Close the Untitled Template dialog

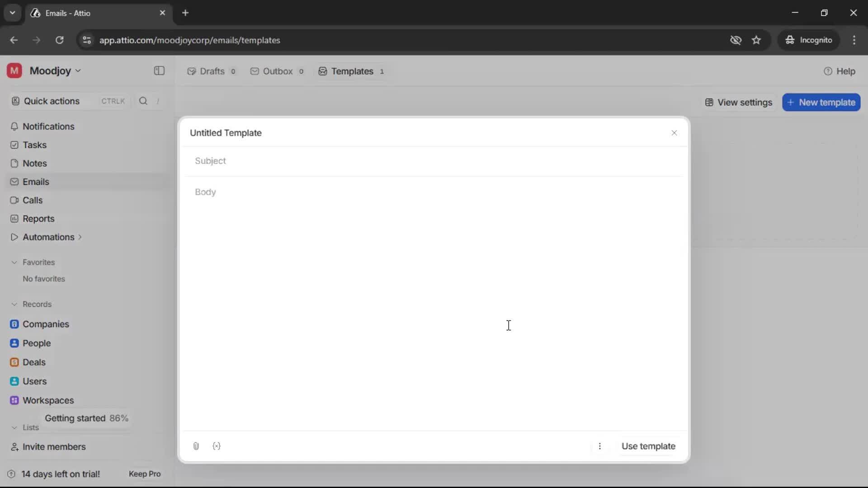(674, 133)
